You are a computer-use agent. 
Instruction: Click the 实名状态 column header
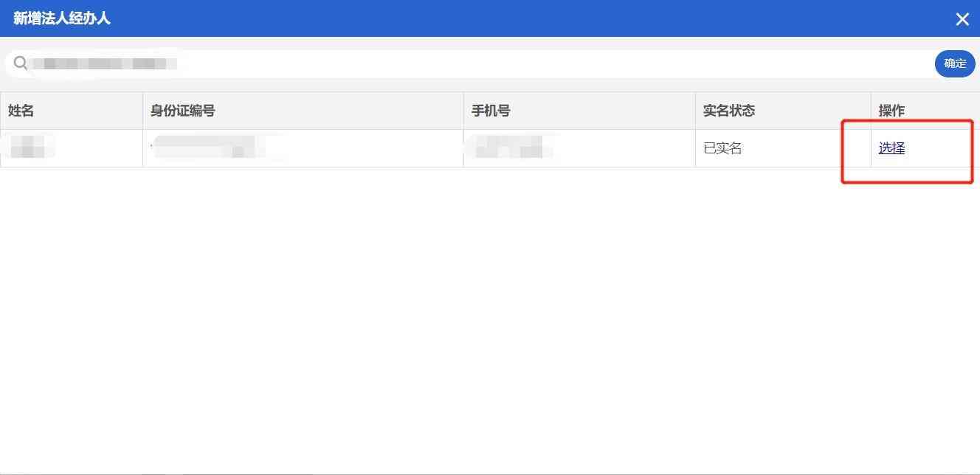pyautogui.click(x=728, y=111)
